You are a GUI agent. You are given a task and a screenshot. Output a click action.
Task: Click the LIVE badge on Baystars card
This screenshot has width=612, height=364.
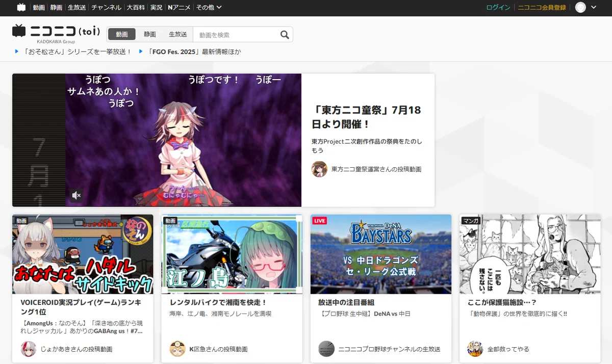(x=319, y=221)
